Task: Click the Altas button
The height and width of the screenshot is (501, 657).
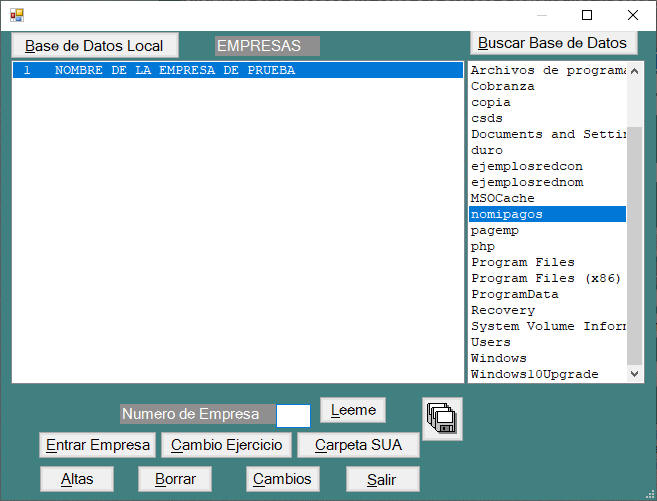Action: tap(77, 479)
